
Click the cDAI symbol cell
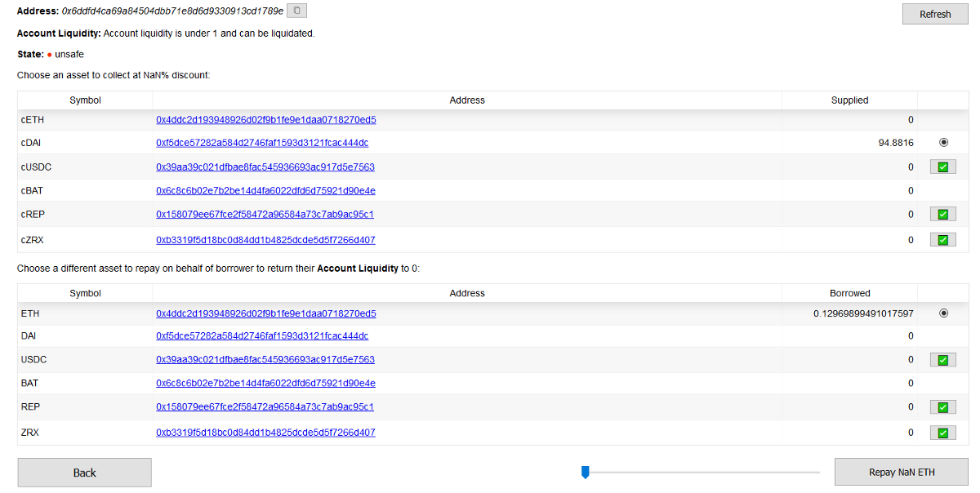coord(85,143)
